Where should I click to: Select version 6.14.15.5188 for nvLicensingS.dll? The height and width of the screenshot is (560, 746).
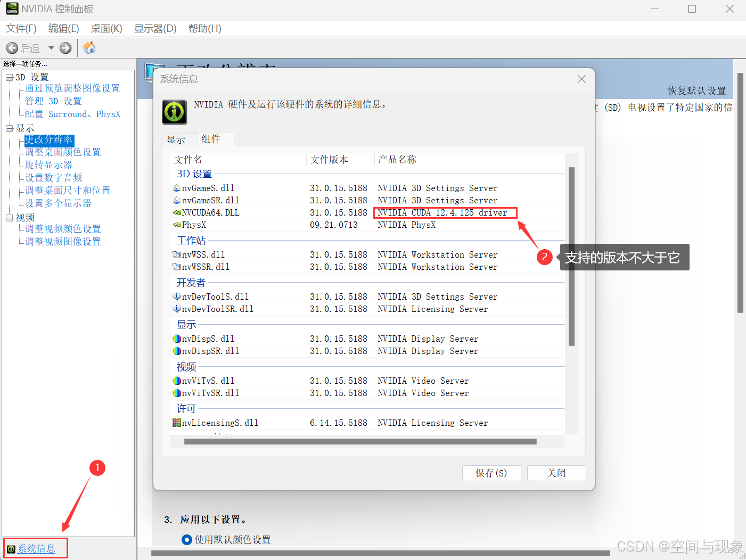coord(339,423)
